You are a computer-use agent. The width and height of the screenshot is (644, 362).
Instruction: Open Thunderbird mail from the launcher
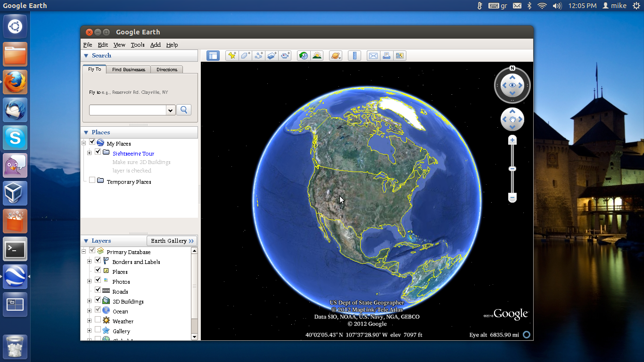(15, 110)
